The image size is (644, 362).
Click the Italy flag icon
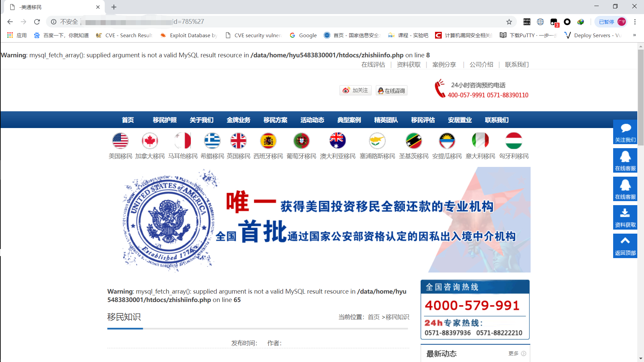coord(480,141)
